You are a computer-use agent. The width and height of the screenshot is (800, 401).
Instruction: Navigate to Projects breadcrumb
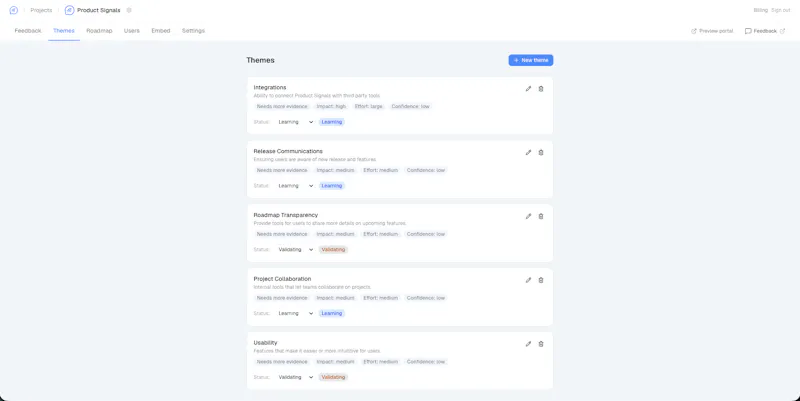[41, 10]
